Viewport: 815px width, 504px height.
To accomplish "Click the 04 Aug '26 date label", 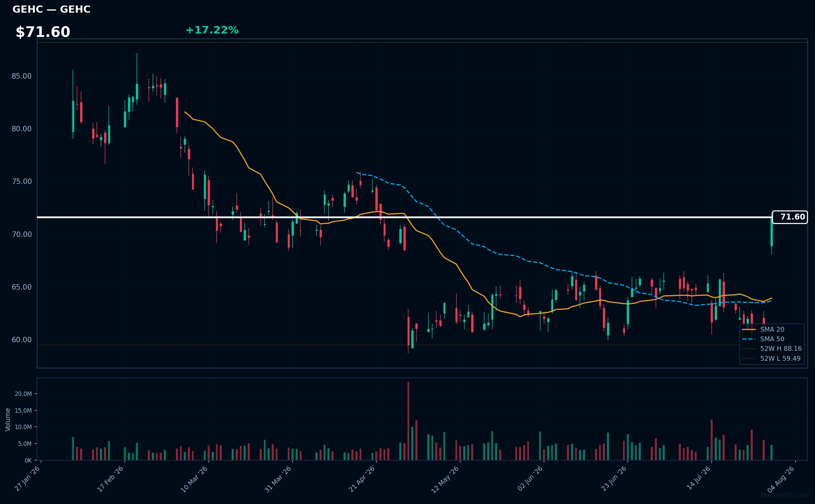I will [781, 479].
